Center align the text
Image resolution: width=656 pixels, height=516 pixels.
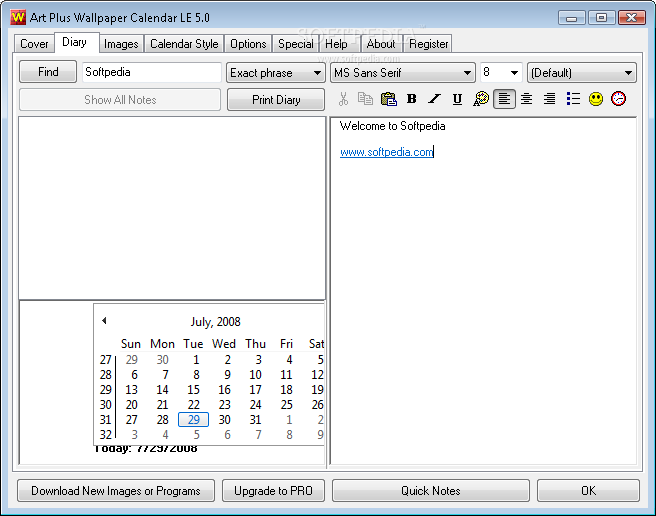pos(526,99)
